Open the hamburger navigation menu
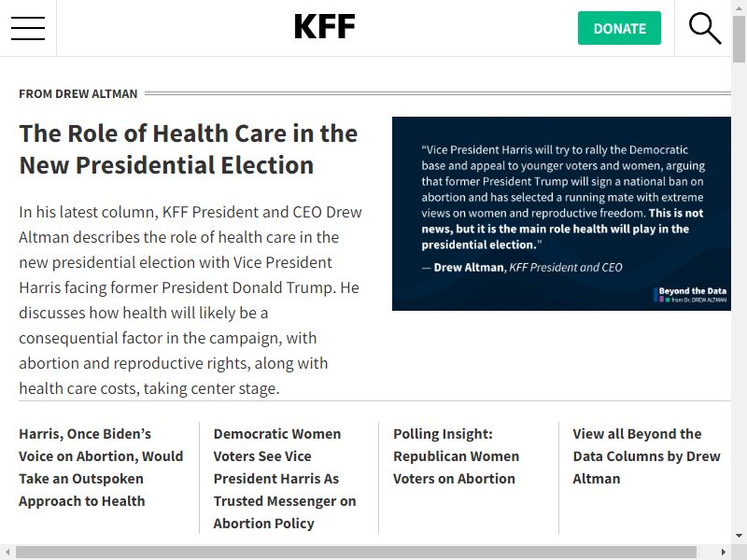Image resolution: width=747 pixels, height=560 pixels. [28, 28]
